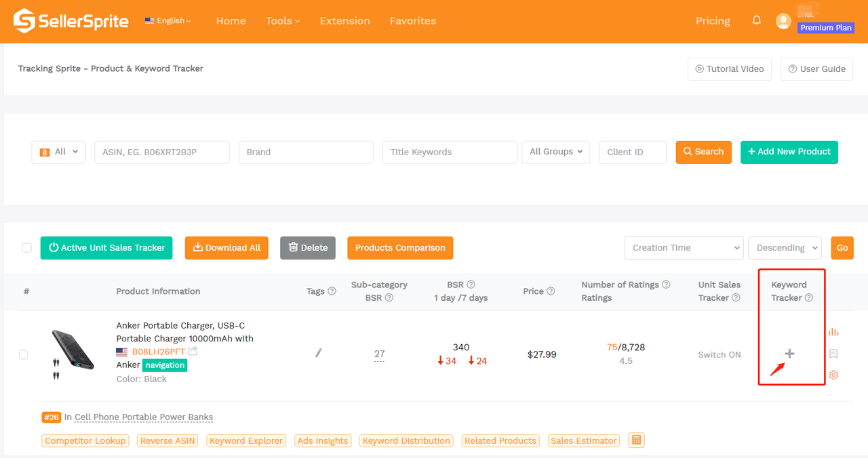Open the notifications bell
The width and height of the screenshot is (868, 458).
click(757, 20)
